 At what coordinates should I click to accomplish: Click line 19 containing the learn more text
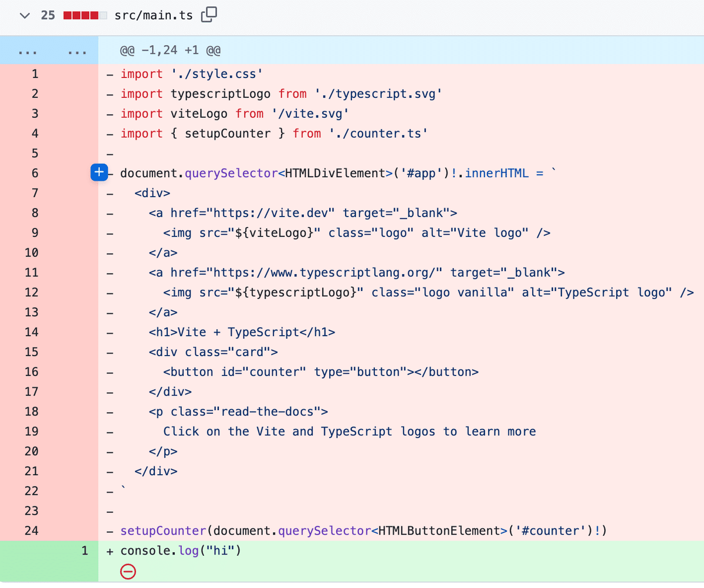[x=31, y=431]
